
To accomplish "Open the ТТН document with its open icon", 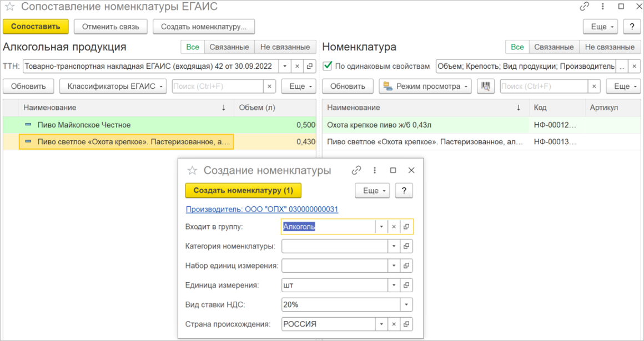I will pos(310,67).
